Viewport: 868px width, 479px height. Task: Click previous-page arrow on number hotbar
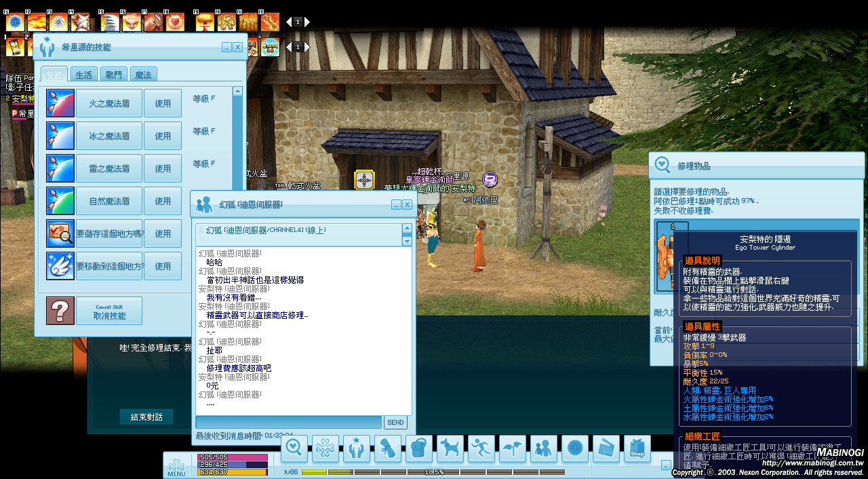(x=288, y=47)
